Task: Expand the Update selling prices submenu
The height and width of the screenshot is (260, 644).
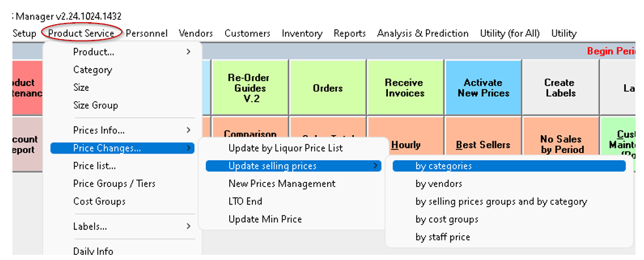Action: pyautogui.click(x=293, y=166)
